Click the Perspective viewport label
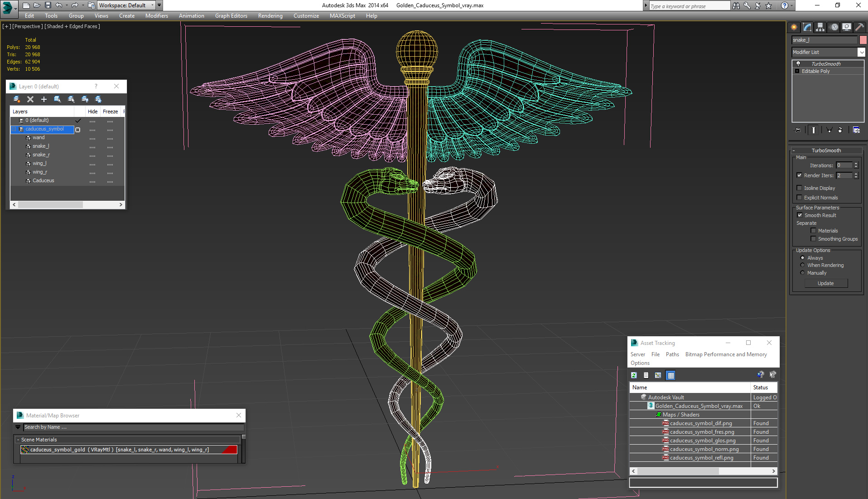868x499 pixels. [x=28, y=26]
